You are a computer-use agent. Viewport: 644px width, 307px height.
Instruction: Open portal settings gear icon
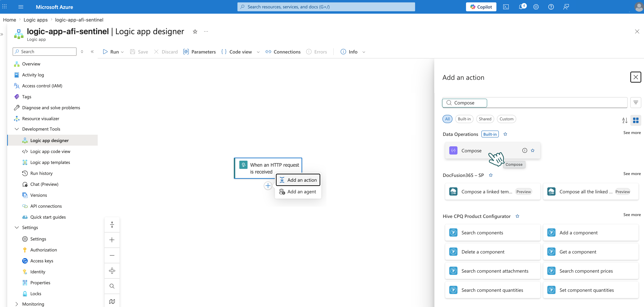pos(536,7)
